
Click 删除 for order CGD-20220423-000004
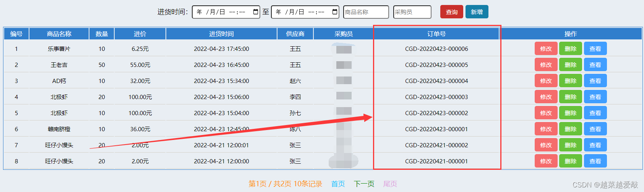(570, 81)
